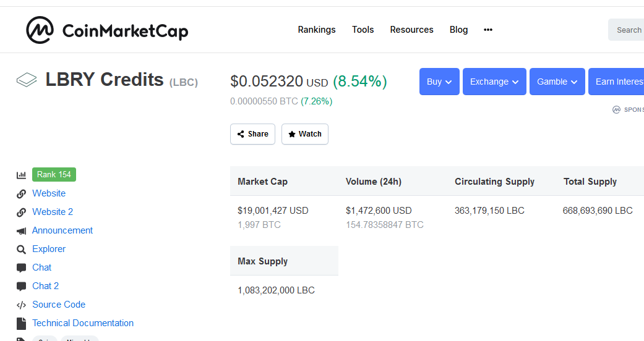The height and width of the screenshot is (341, 644).
Task: Open the Website 2 link
Action: click(53, 212)
